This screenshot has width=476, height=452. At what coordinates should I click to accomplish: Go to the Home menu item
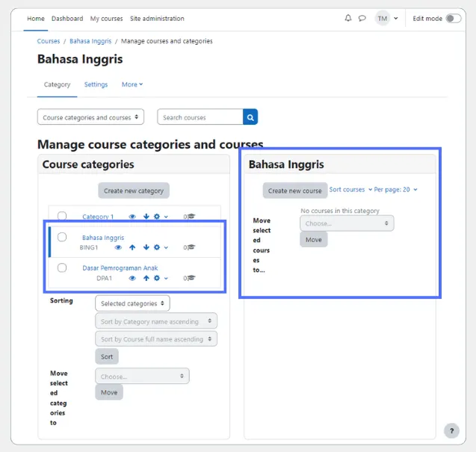click(36, 19)
